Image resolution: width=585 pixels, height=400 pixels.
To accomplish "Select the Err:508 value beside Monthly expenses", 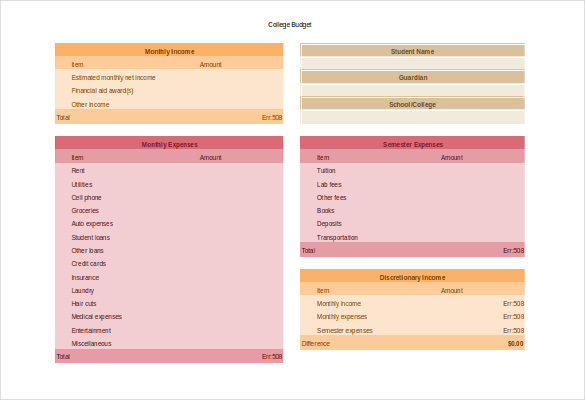I will tap(513, 316).
